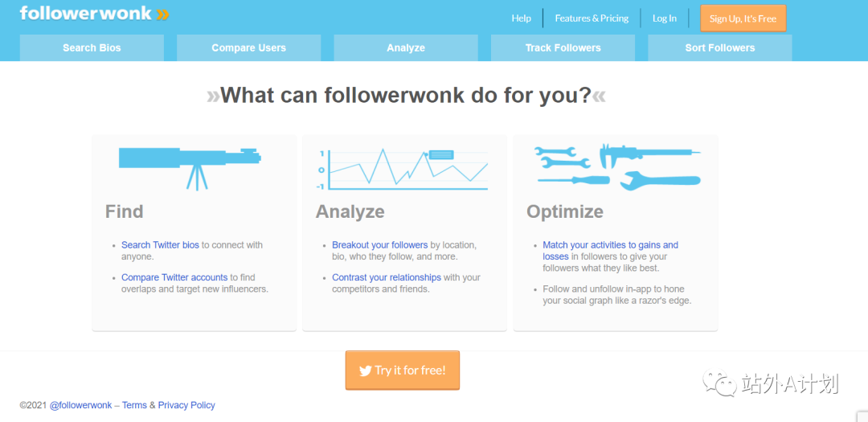Open Features & Pricing page
Viewport: 868px width, 422px height.
coord(592,18)
